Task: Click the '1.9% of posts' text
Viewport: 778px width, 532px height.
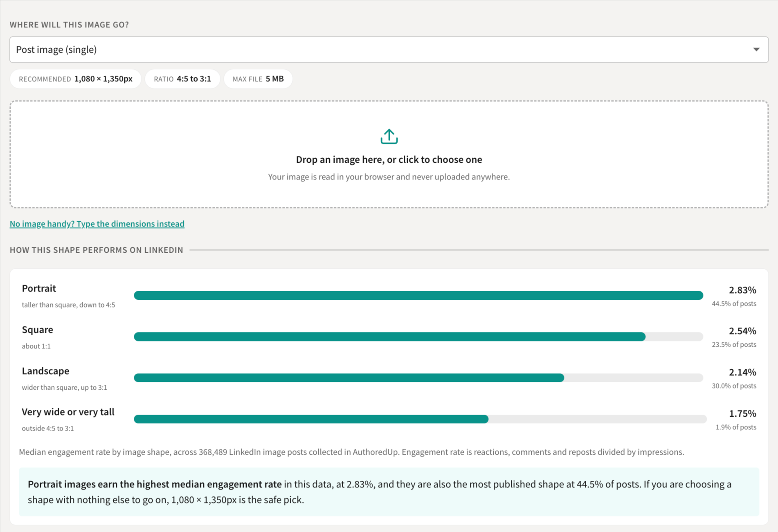Action: pyautogui.click(x=736, y=427)
